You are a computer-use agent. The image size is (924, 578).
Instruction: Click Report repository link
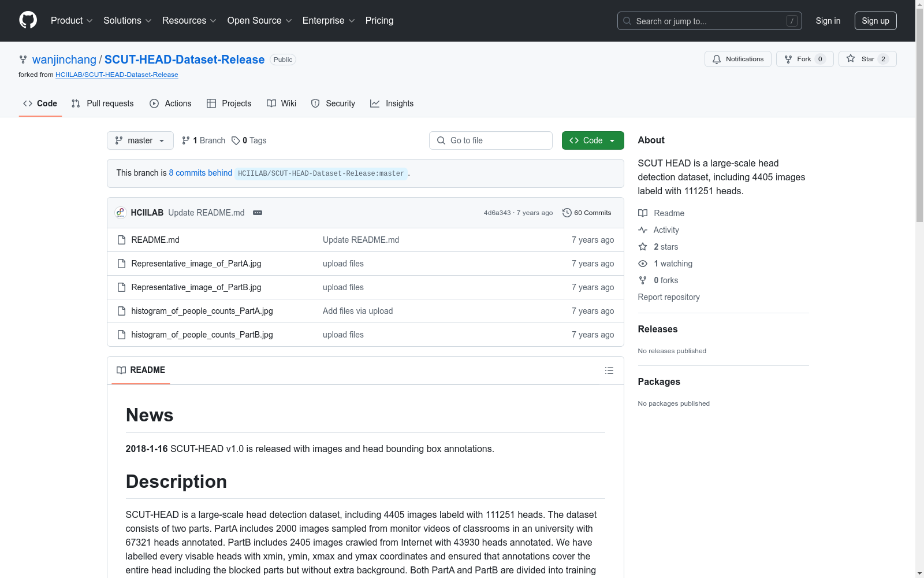669,297
